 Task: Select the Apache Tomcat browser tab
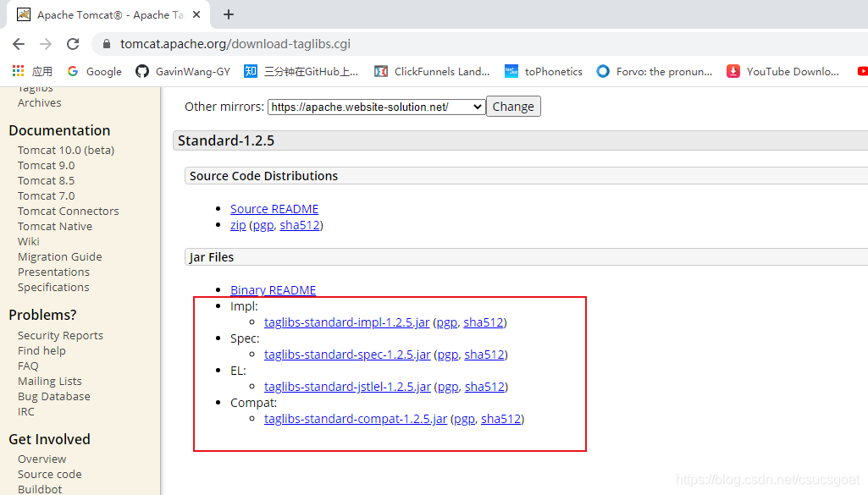coord(108,15)
